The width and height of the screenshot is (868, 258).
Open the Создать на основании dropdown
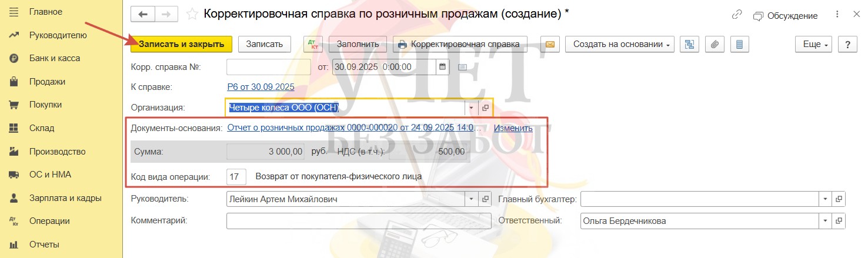tap(620, 44)
